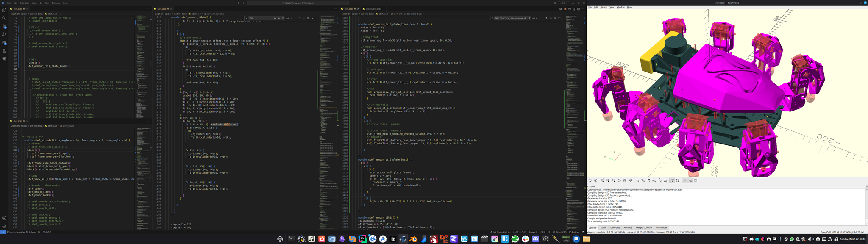Switch to OpenSCAD Animate tab
This screenshot has height=244, width=868.
click(627, 227)
